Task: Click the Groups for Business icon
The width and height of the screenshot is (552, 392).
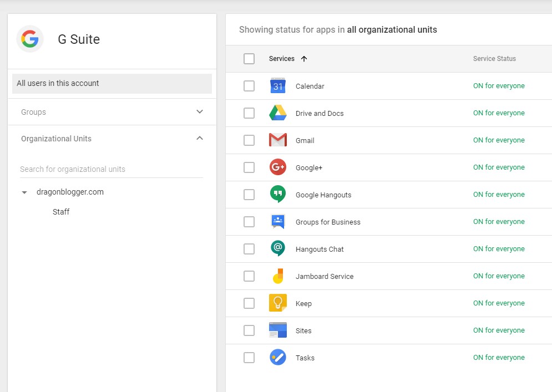Action: tap(278, 221)
